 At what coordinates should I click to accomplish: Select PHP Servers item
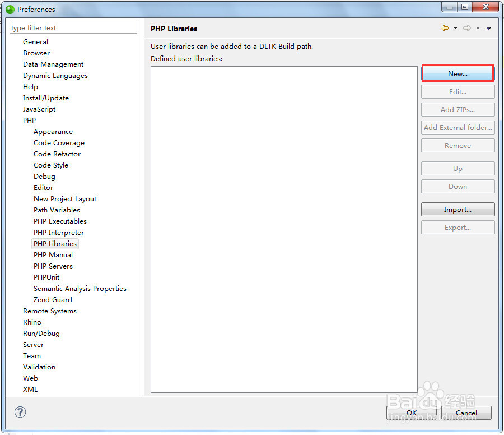[53, 266]
